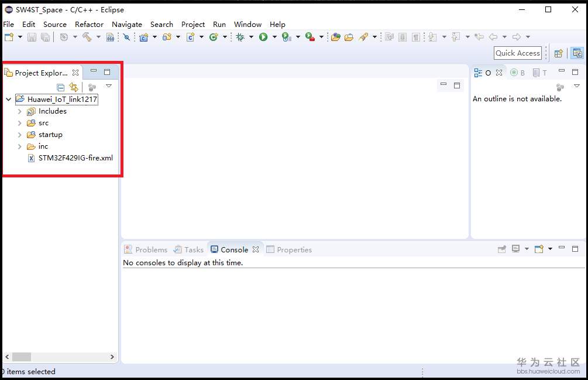This screenshot has width=588, height=380.
Task: Click Project Explorer horizontal scrollbar thumb
Action: pyautogui.click(x=22, y=357)
